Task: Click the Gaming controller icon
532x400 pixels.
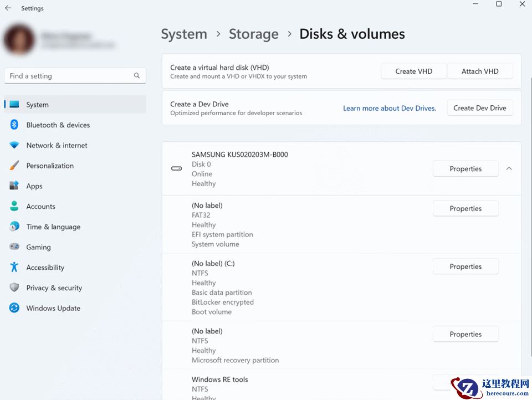Action: point(14,247)
